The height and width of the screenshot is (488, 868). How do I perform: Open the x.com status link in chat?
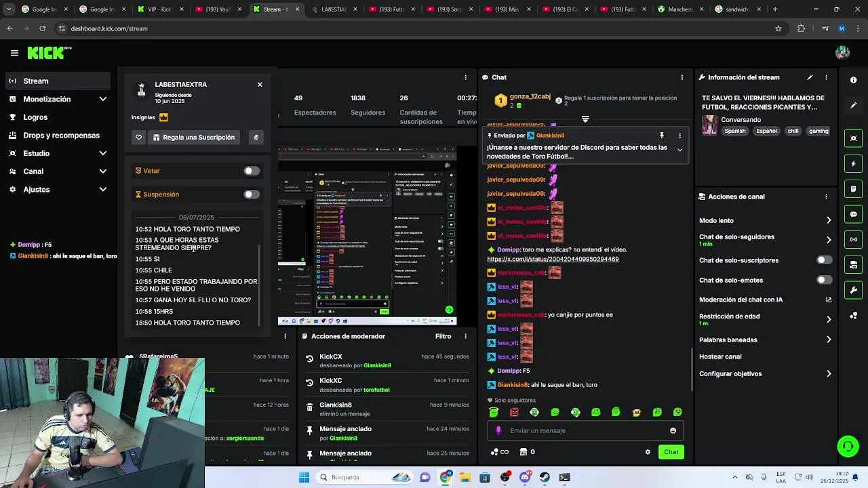tap(553, 259)
